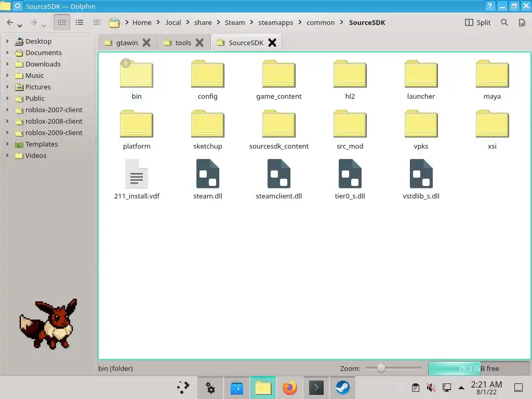
Task: Select the steam.dll file icon
Action: [x=208, y=174]
